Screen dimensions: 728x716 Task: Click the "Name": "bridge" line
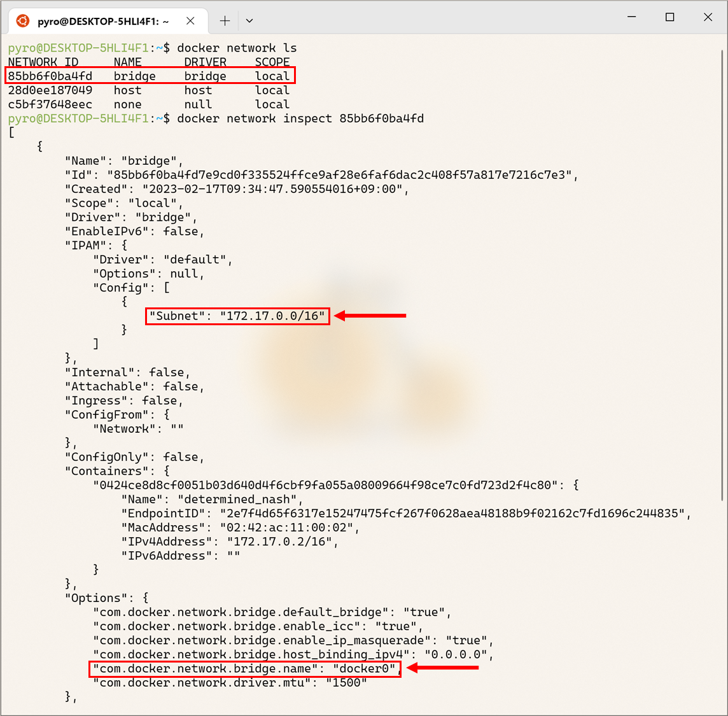pyautogui.click(x=124, y=160)
